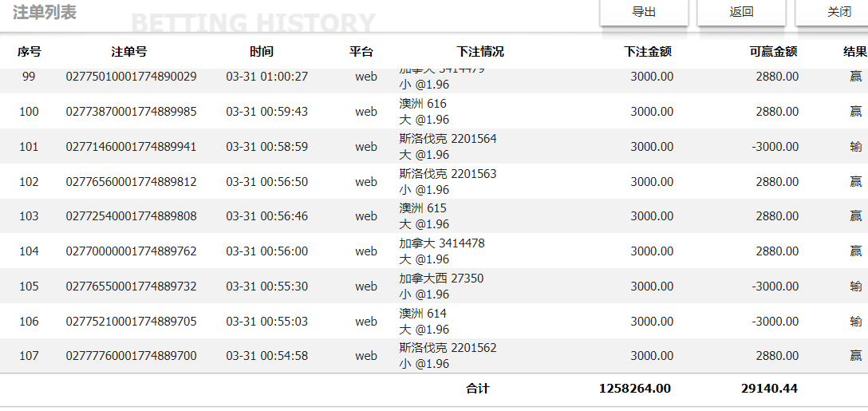Close the list with 关闭 button
The width and height of the screenshot is (868, 411).
[838, 12]
